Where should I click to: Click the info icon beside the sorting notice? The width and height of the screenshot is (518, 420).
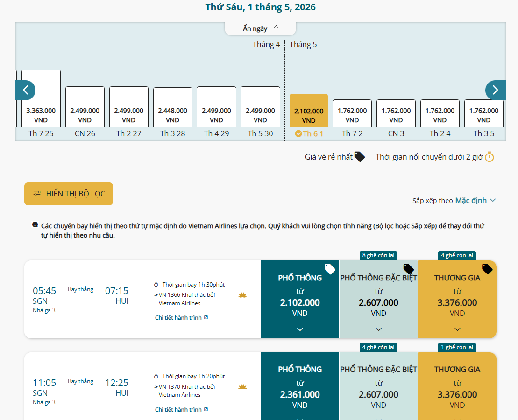click(35, 225)
